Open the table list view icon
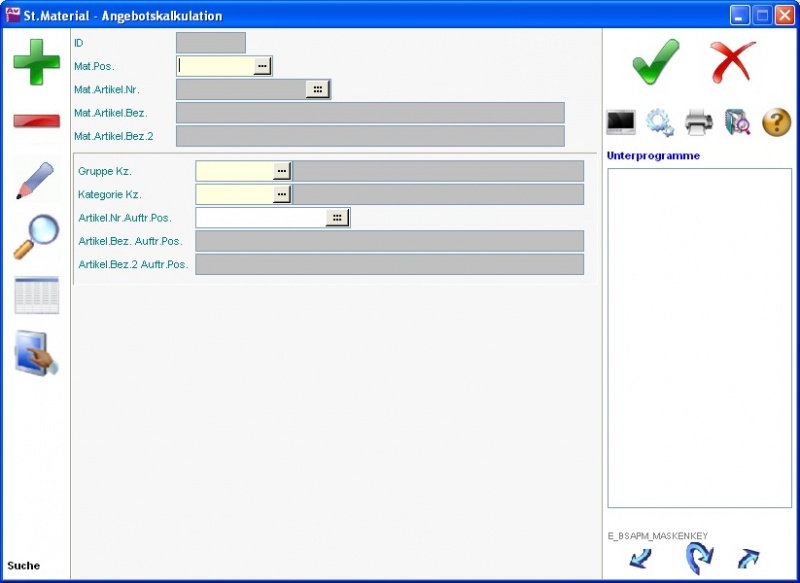 [x=36, y=296]
